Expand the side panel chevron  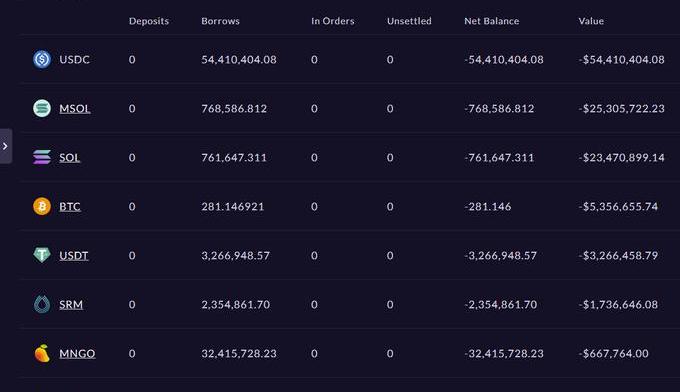pyautogui.click(x=6, y=146)
